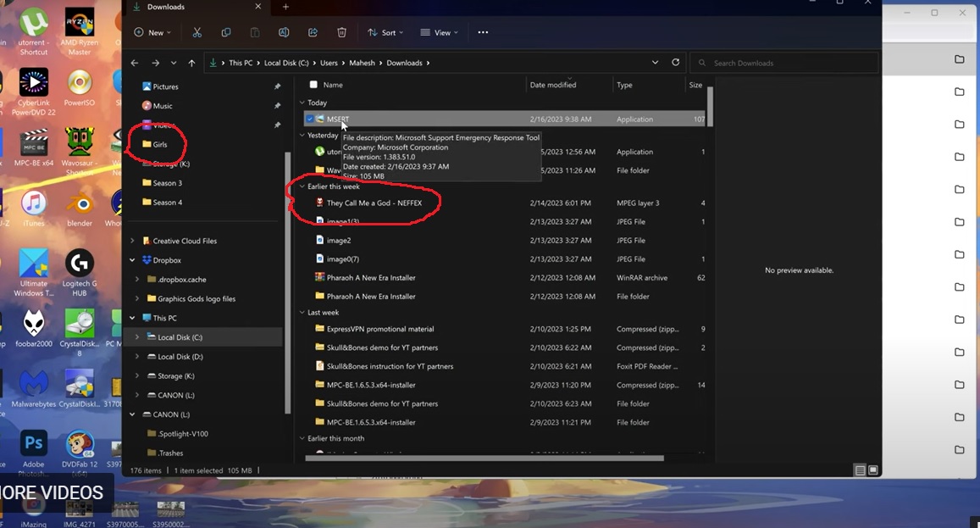
Task: Go forward with the right arrow
Action: [155, 63]
